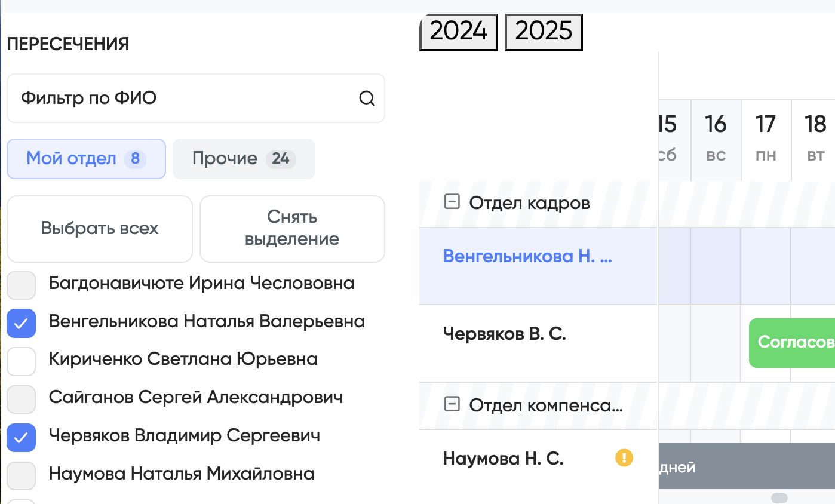Click the horizontal scrollbar thumb at bottom
The width and height of the screenshot is (835, 504).
pyautogui.click(x=779, y=497)
